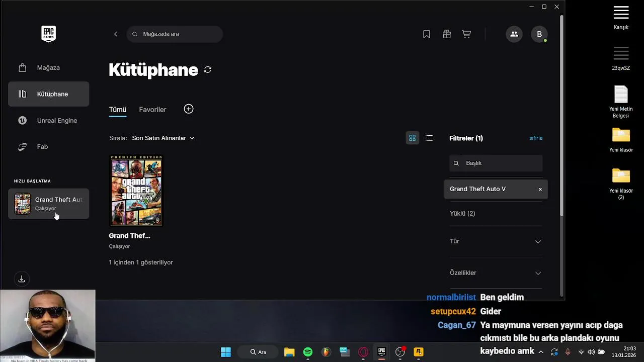
Task: Click the microphone tray icon
Action: (568, 352)
